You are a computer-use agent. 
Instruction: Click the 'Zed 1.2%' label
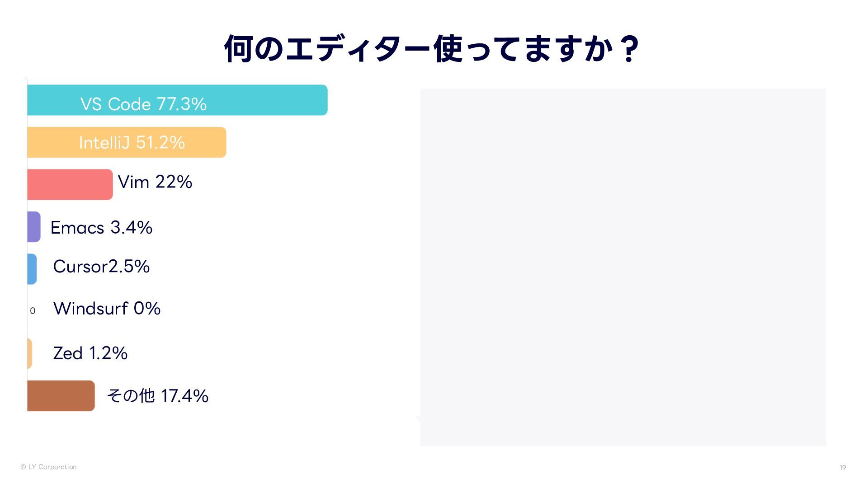coord(90,353)
